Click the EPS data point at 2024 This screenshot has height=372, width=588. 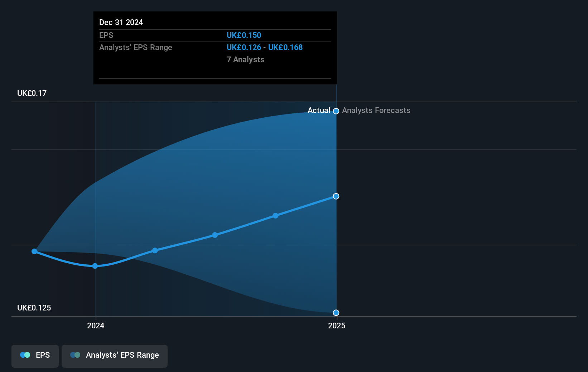(95, 266)
